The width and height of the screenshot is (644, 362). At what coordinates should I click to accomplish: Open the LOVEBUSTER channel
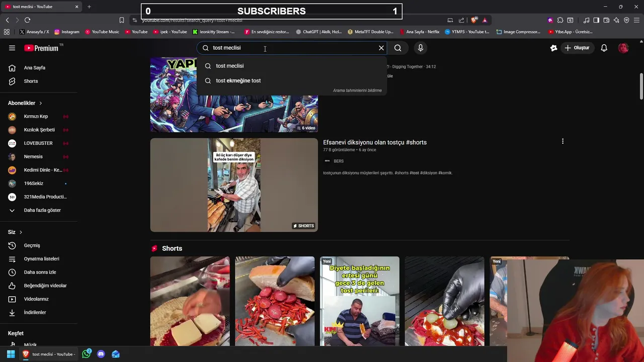[x=39, y=143]
